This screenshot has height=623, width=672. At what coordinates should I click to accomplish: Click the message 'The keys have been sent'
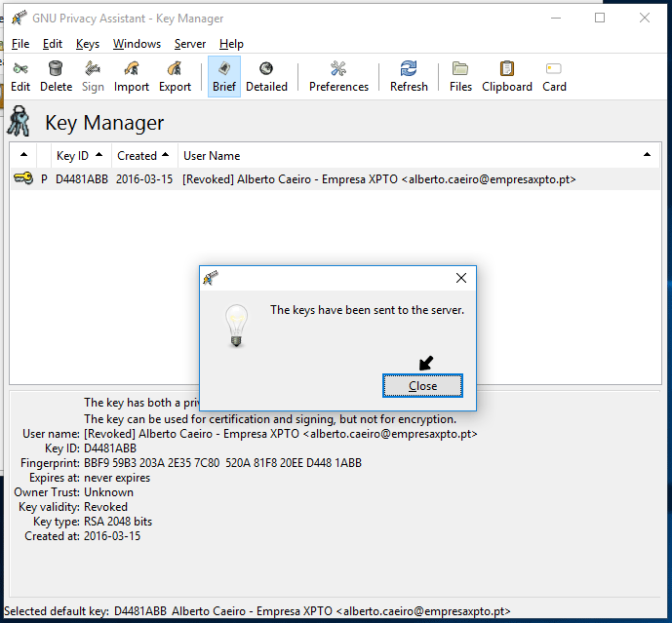point(367,310)
